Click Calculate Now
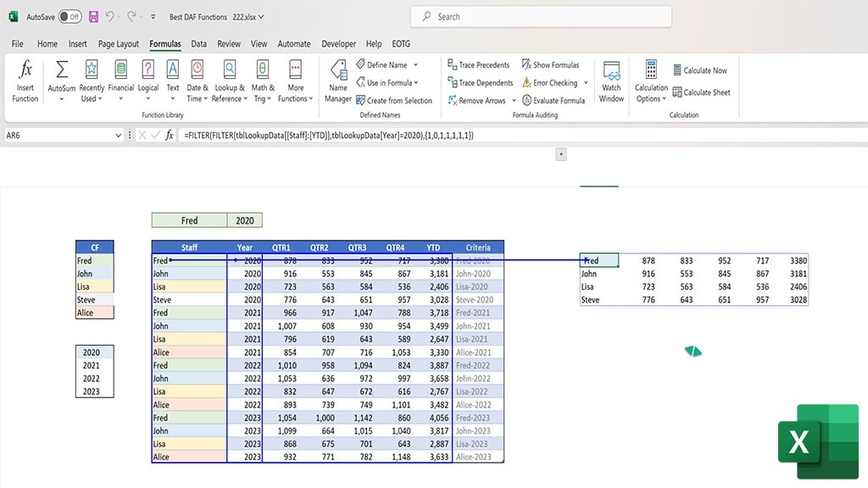 (x=699, y=70)
